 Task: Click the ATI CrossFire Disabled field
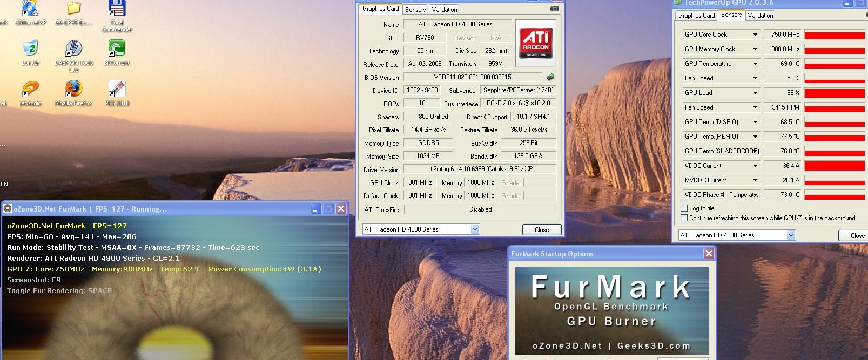click(480, 209)
